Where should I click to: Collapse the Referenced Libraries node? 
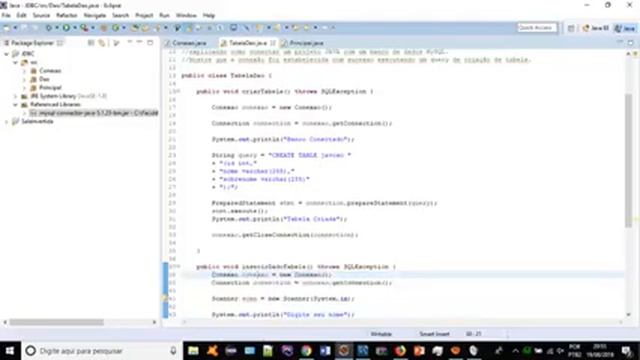[x=15, y=105]
